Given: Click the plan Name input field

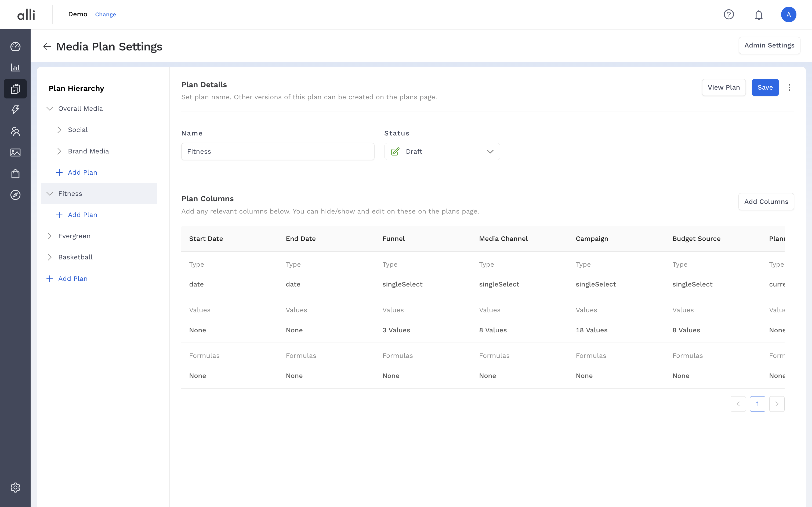Looking at the screenshot, I should click(277, 152).
